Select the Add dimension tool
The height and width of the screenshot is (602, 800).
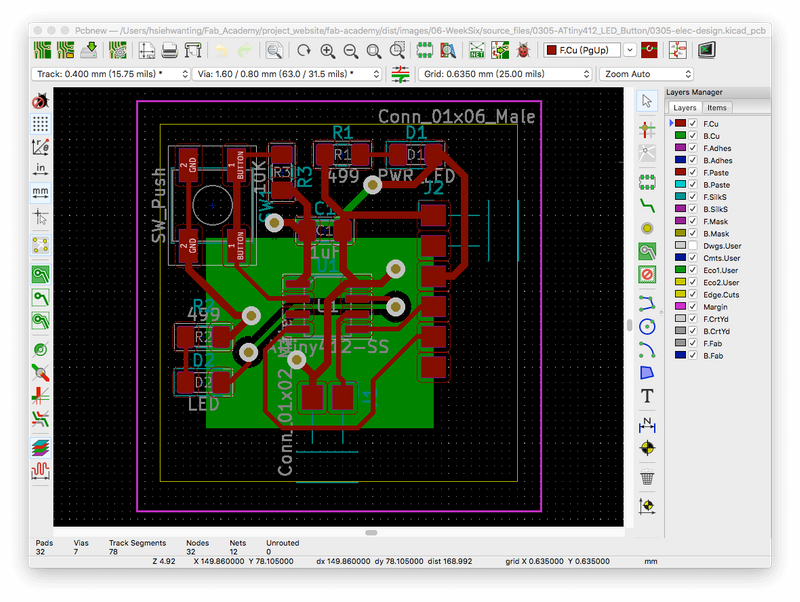point(647,423)
